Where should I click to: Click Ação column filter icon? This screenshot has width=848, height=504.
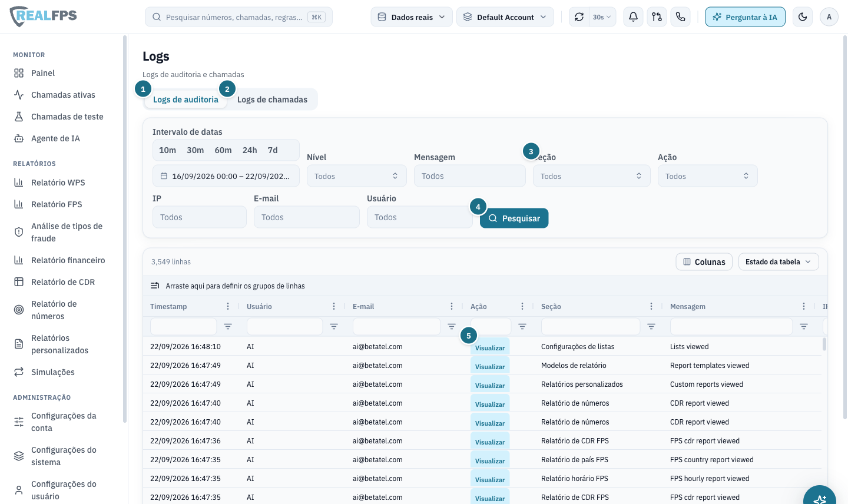pyautogui.click(x=522, y=326)
